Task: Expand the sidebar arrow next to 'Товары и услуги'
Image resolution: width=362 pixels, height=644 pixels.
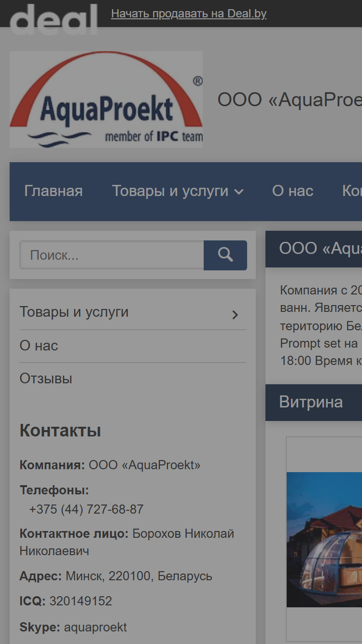Action: tap(235, 315)
